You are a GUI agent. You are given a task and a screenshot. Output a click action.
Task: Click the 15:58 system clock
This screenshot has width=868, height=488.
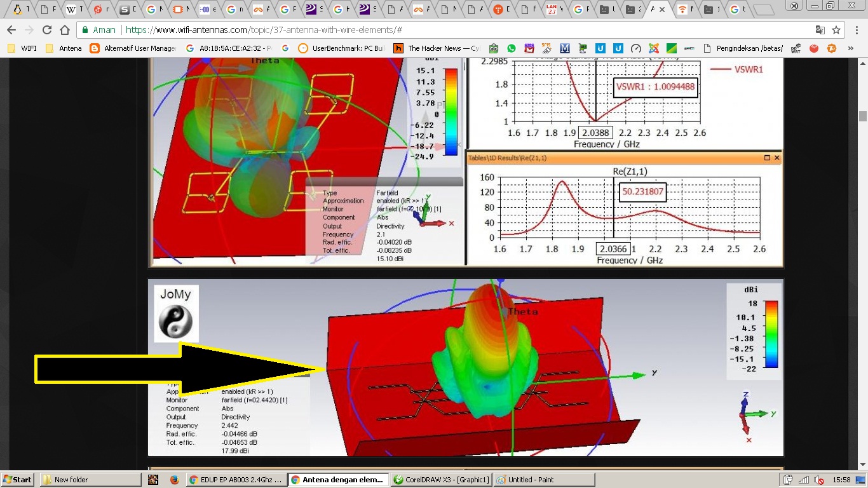coord(843,480)
